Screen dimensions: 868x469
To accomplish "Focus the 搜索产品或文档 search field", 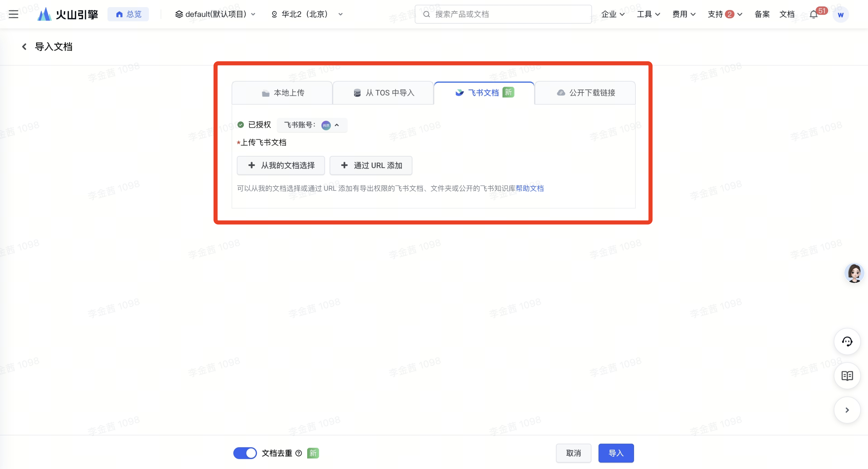I will coord(503,14).
